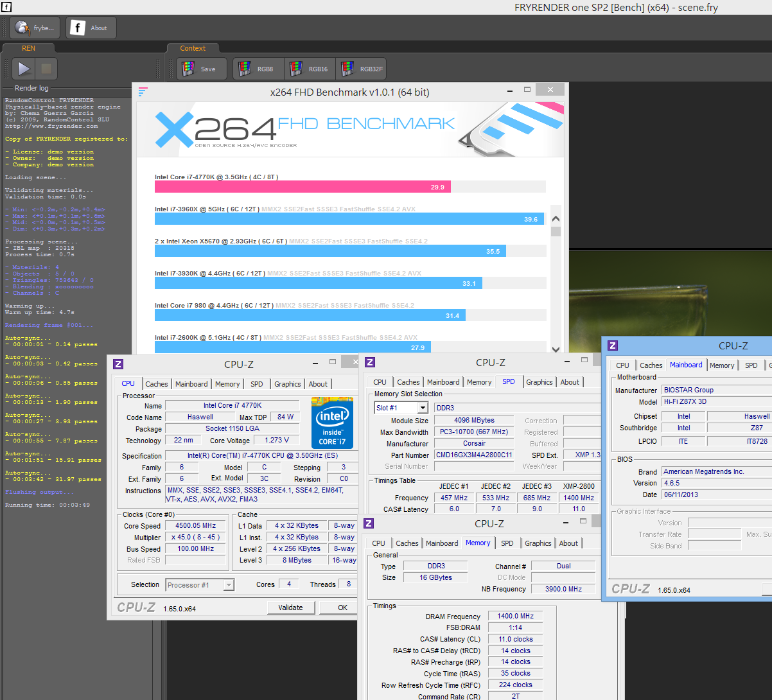Image resolution: width=772 pixels, height=700 pixels.
Task: Select the Context panel tab
Action: point(193,48)
